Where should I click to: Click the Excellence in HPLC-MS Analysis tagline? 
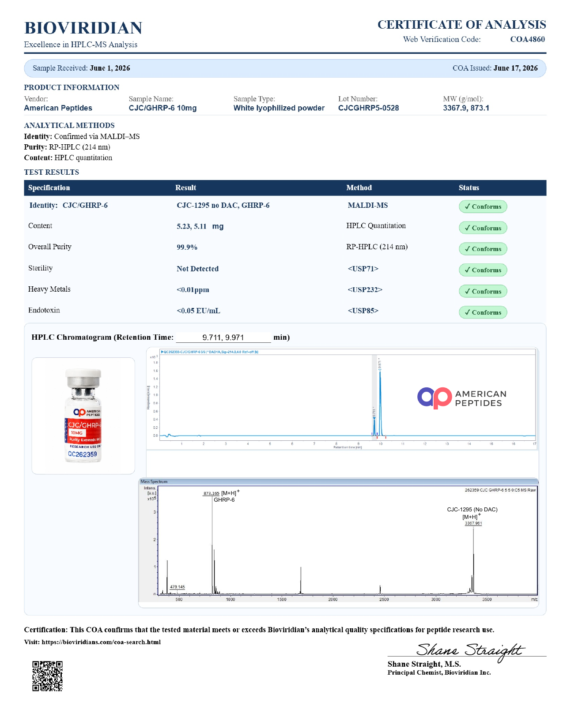coord(81,45)
